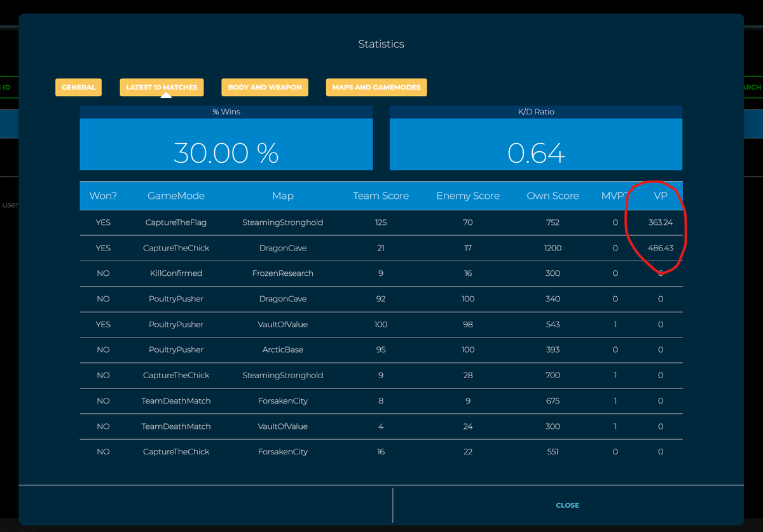Click the Own Score column header
Viewport: 763px width, 532px height.
[553, 196]
